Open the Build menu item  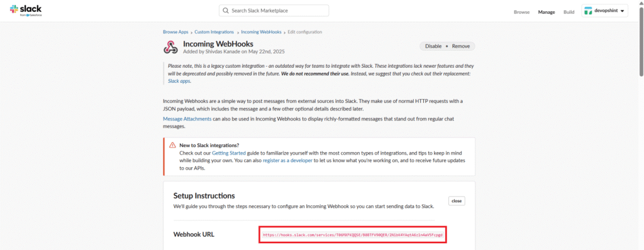point(569,12)
